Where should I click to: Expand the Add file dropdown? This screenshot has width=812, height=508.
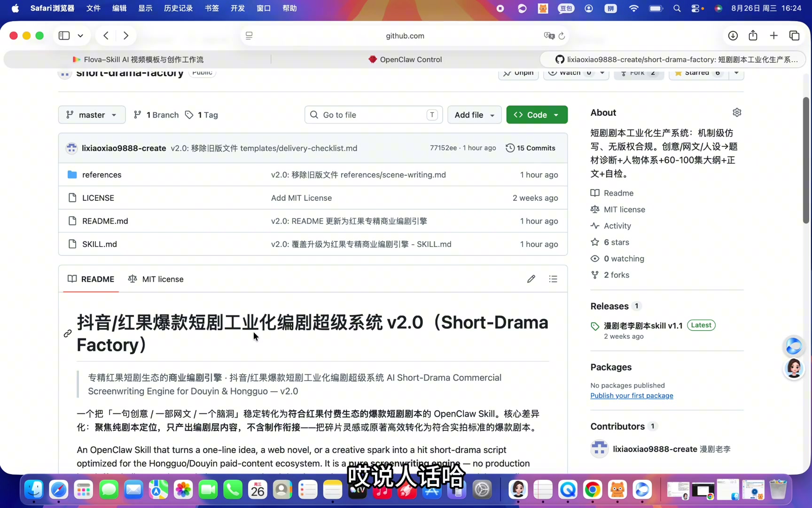(x=474, y=115)
